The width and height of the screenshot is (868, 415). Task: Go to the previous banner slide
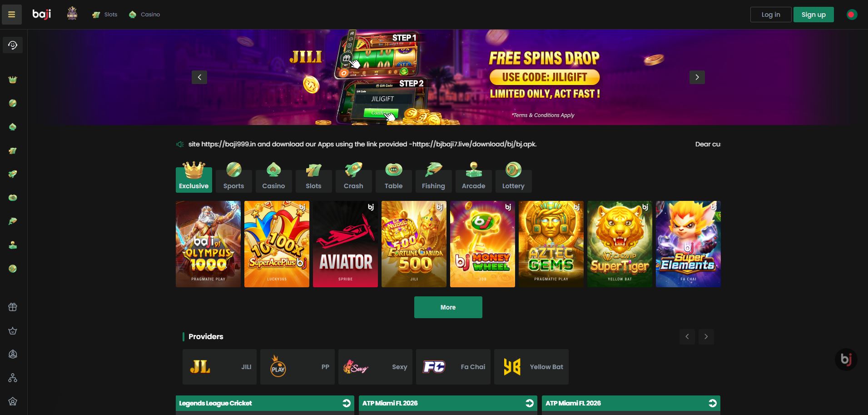pyautogui.click(x=199, y=77)
